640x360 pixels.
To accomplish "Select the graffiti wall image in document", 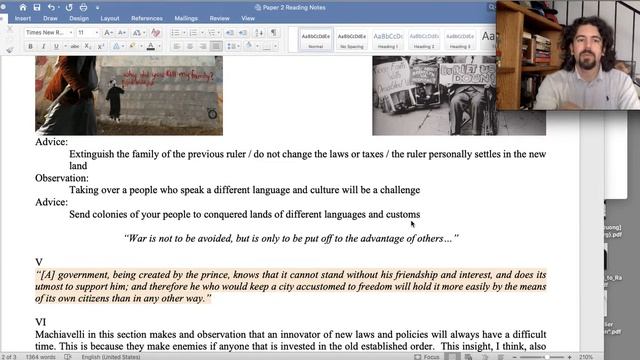I will point(129,96).
